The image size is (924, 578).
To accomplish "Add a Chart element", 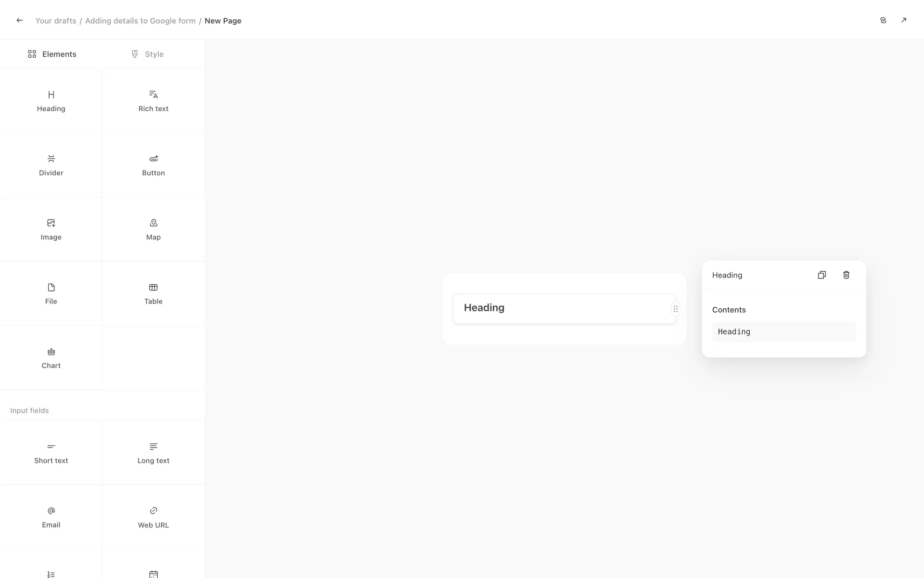I will point(51,358).
